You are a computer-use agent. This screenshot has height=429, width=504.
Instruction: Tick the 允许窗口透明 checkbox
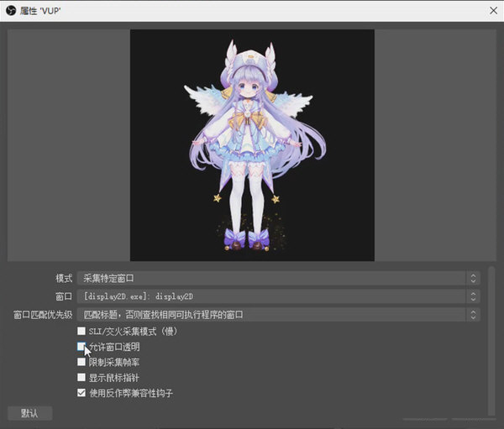pos(81,347)
